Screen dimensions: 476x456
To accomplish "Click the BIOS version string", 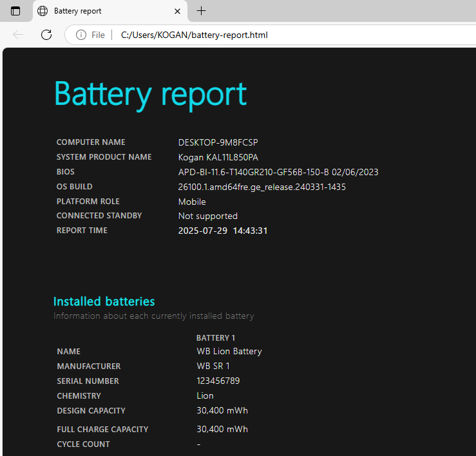I will point(278,172).
